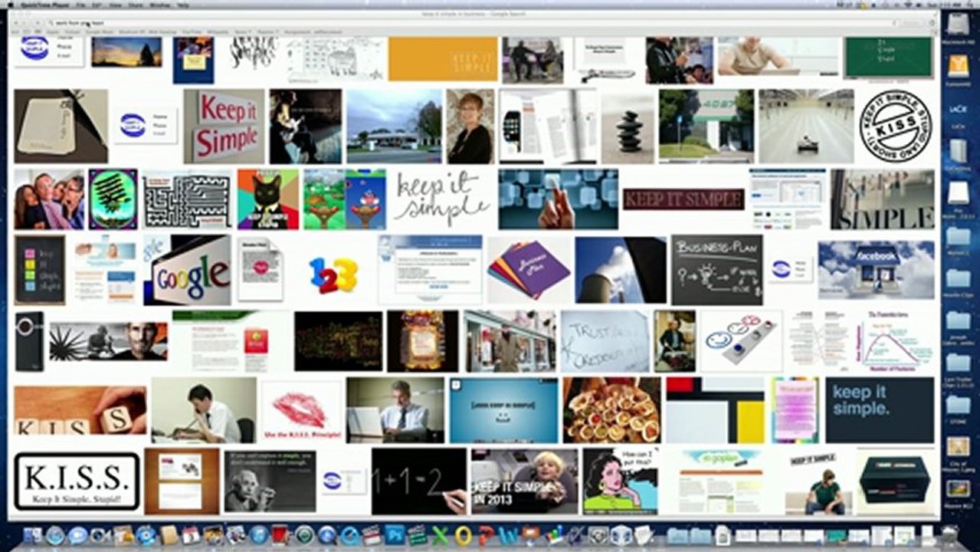Open the Einstein quote image

coord(270,481)
